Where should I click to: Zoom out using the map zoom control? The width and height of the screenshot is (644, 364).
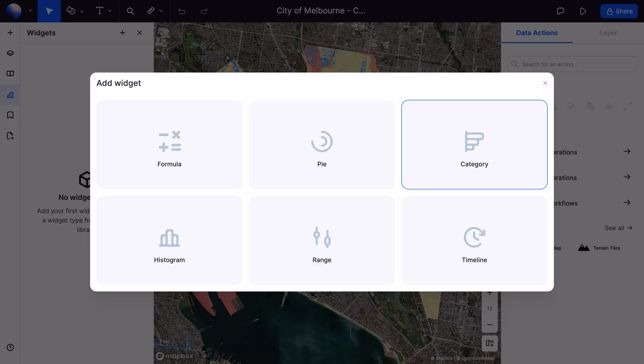(489, 324)
